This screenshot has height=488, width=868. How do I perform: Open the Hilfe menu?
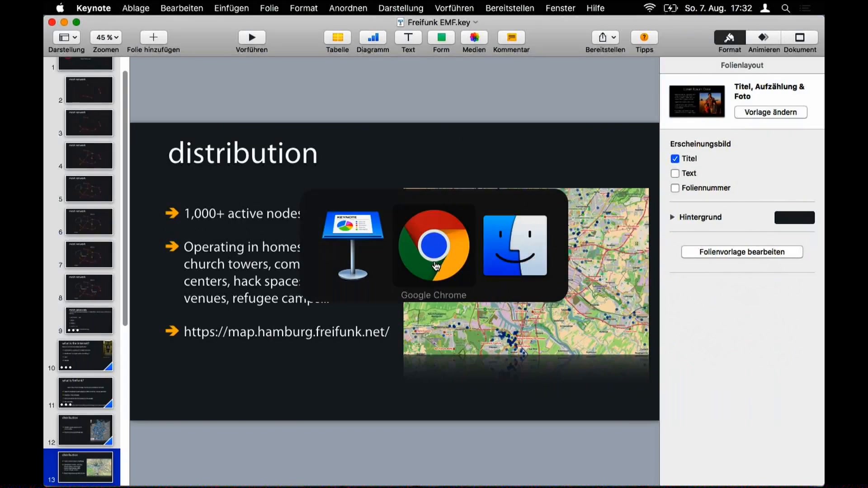point(595,8)
